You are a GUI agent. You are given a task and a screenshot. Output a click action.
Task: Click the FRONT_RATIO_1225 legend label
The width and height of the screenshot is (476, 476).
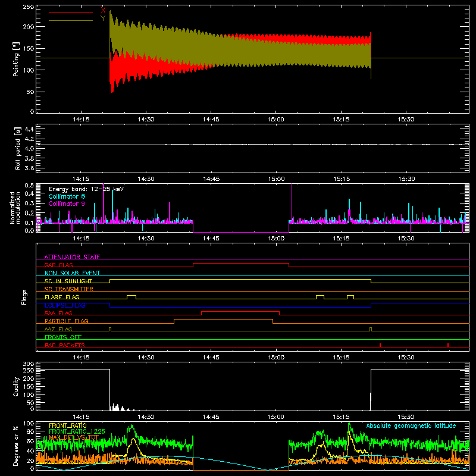click(77, 431)
